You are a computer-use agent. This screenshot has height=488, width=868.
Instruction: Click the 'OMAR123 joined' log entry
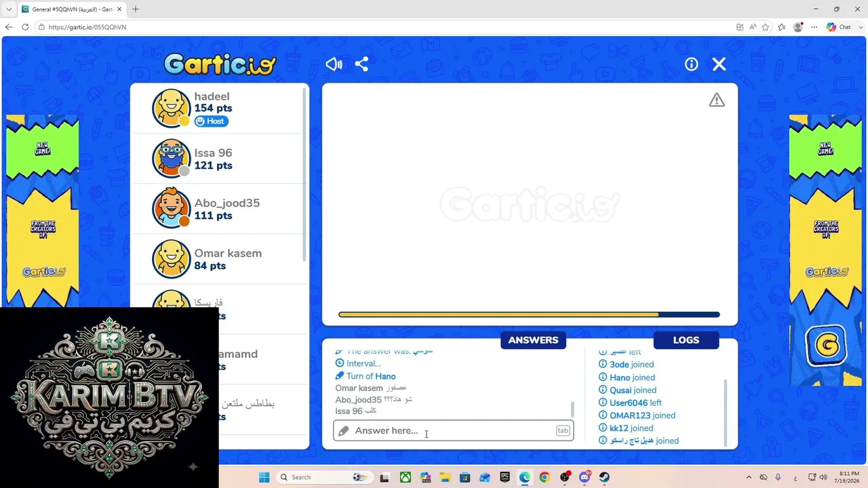coord(637,415)
